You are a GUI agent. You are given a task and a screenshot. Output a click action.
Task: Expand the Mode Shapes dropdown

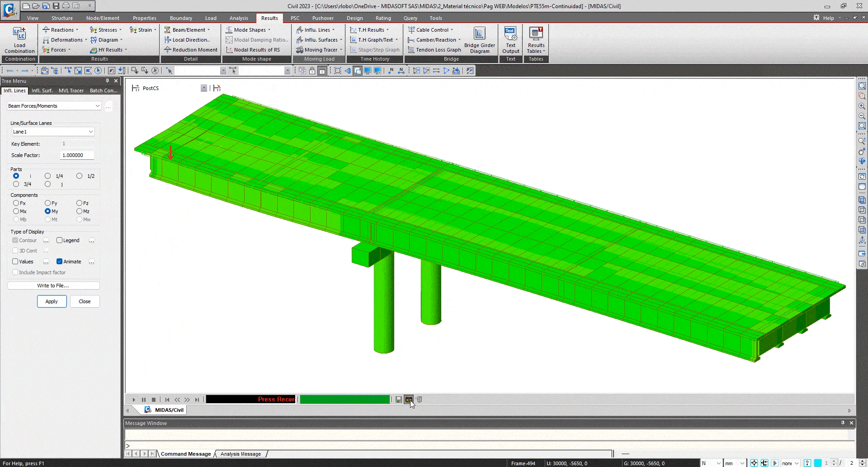click(269, 30)
